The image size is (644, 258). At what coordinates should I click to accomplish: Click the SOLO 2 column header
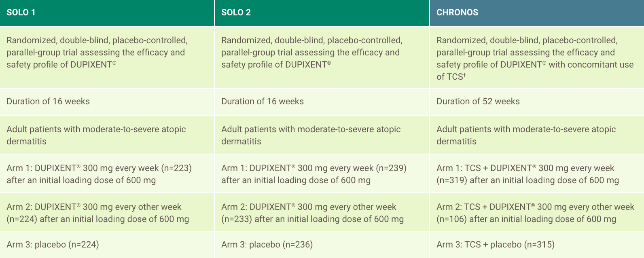tap(322, 13)
